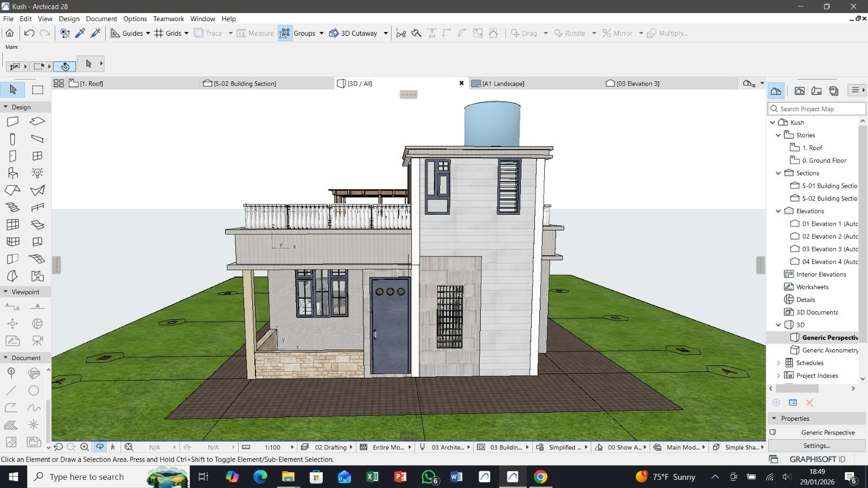Collapse the Elevations folder in Project Map
The width and height of the screenshot is (868, 488).
pos(778,211)
